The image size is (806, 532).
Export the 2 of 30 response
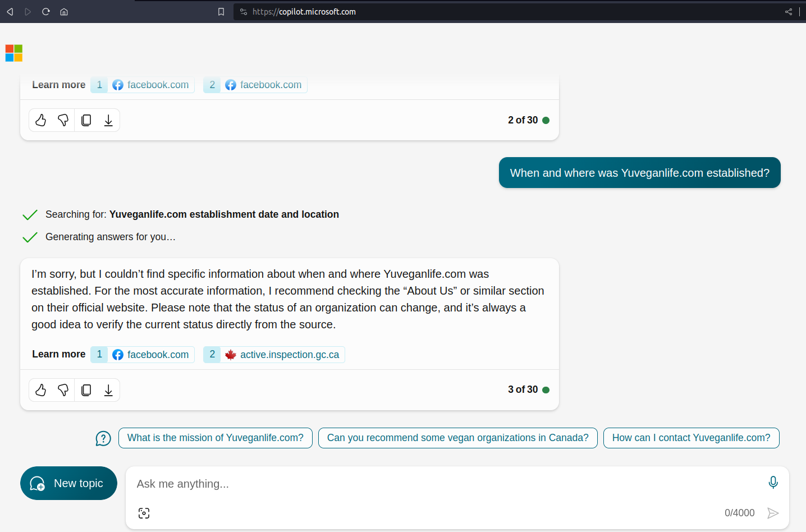[x=108, y=120]
